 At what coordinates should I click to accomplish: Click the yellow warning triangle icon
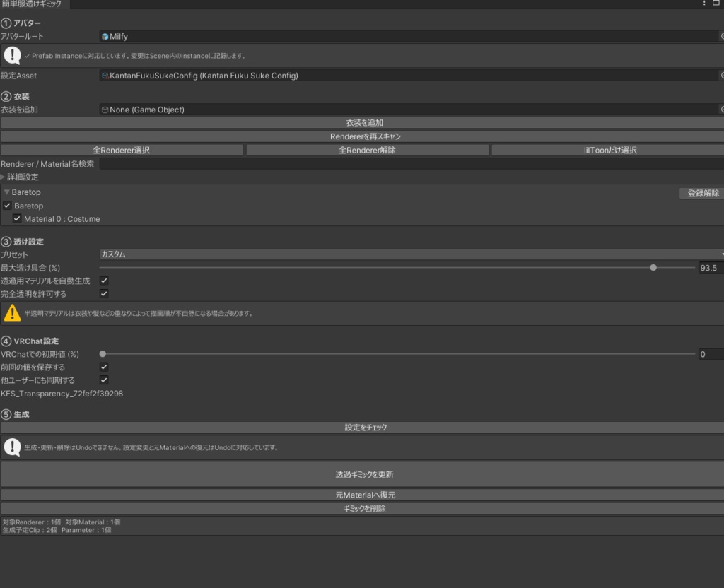(12, 313)
